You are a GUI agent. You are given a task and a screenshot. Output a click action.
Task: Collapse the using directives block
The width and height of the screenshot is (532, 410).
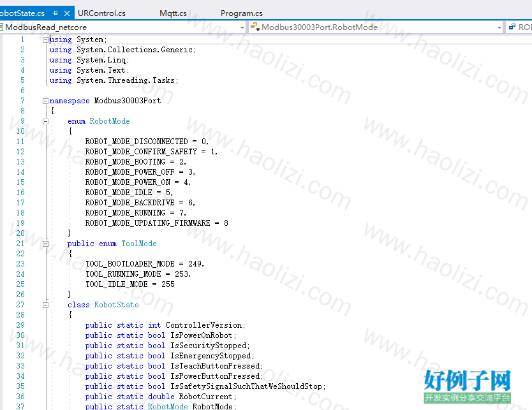45,40
